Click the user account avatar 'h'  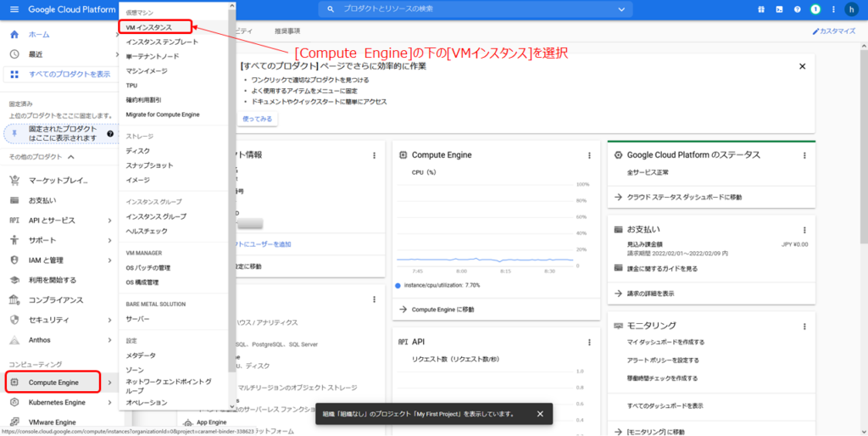[852, 9]
